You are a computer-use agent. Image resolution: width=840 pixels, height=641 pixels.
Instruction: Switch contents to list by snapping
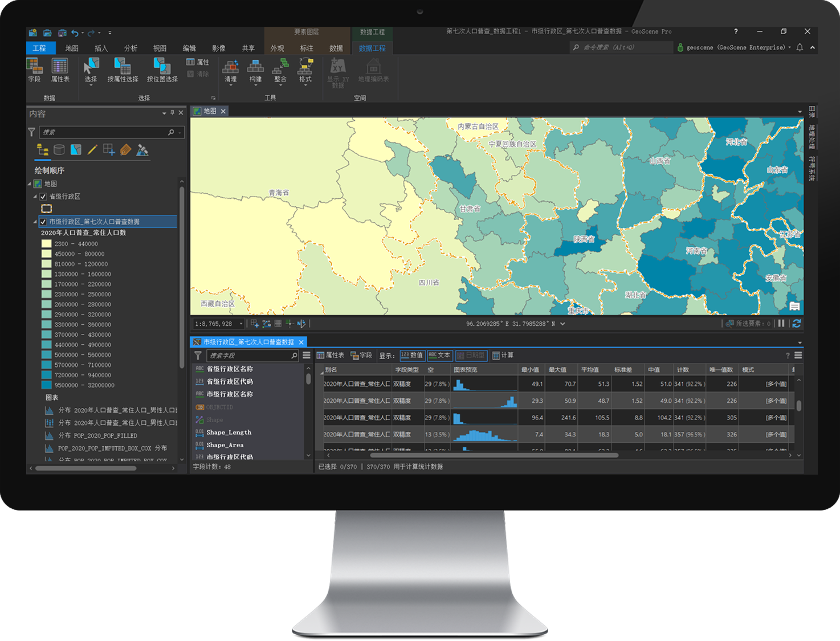pos(109,150)
